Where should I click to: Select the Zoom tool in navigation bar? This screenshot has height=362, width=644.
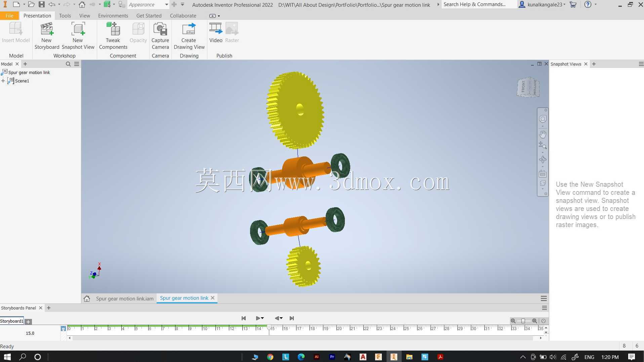click(542, 145)
